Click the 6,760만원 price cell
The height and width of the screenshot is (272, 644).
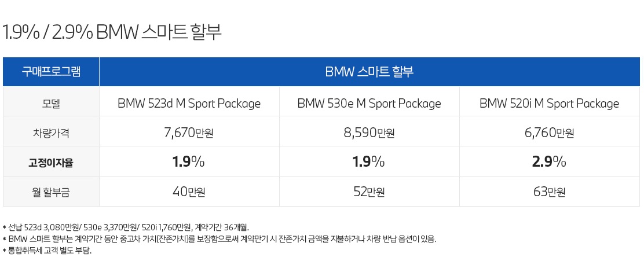coord(550,133)
